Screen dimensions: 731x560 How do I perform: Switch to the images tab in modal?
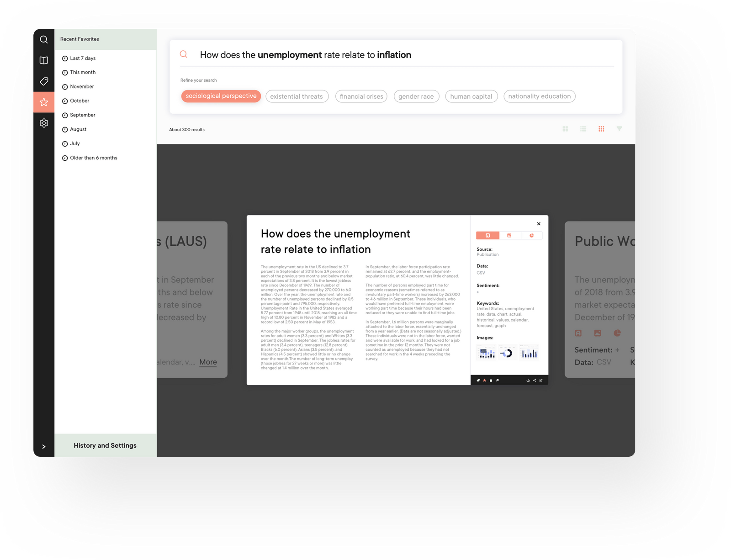click(509, 235)
